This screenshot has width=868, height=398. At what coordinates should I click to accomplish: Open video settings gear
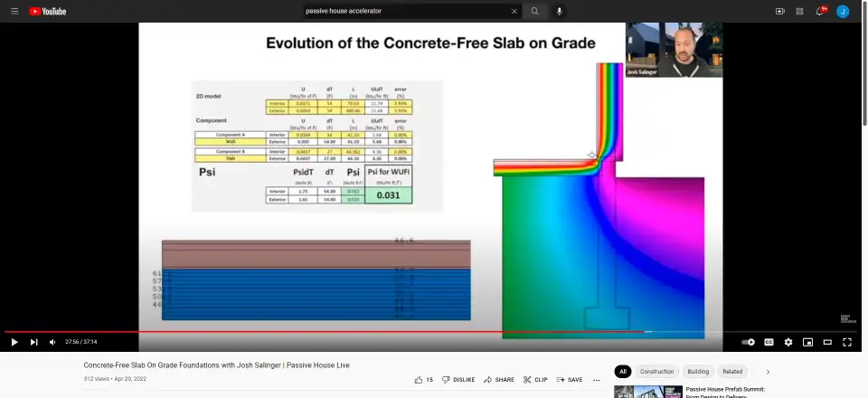pos(788,342)
